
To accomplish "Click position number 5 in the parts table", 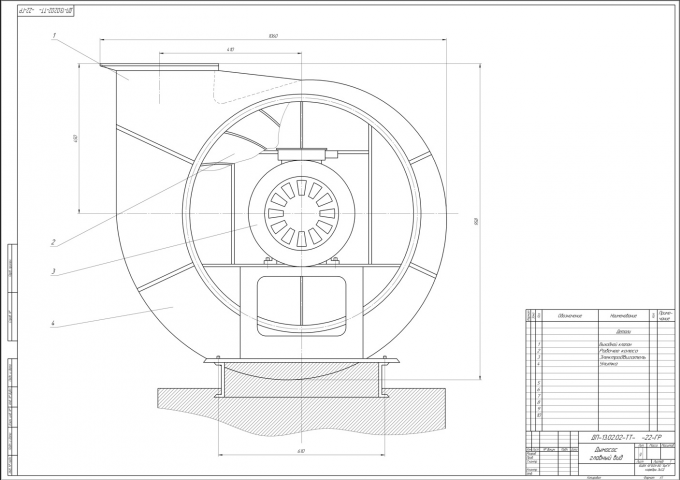I will click(x=539, y=383).
